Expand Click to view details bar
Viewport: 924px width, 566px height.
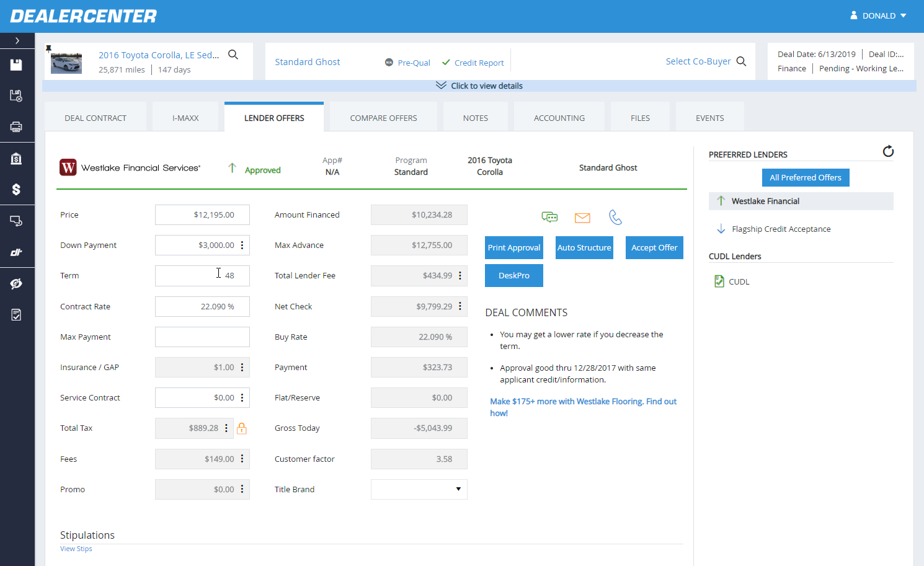coord(479,86)
